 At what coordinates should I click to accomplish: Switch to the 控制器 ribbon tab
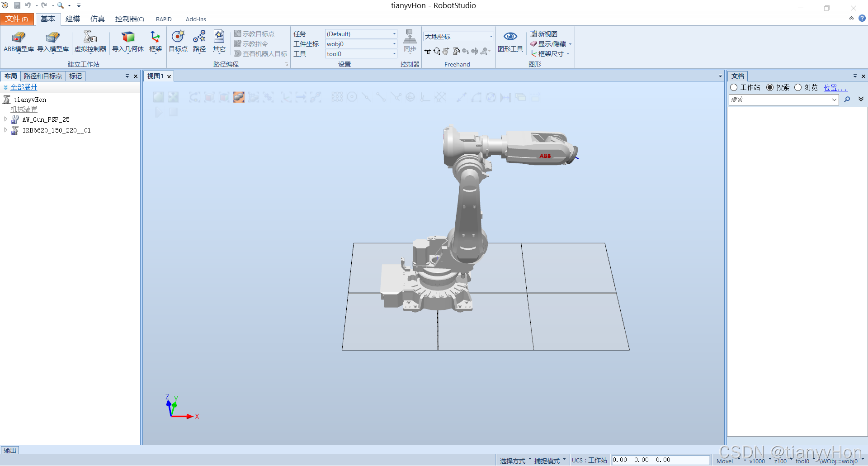point(129,19)
